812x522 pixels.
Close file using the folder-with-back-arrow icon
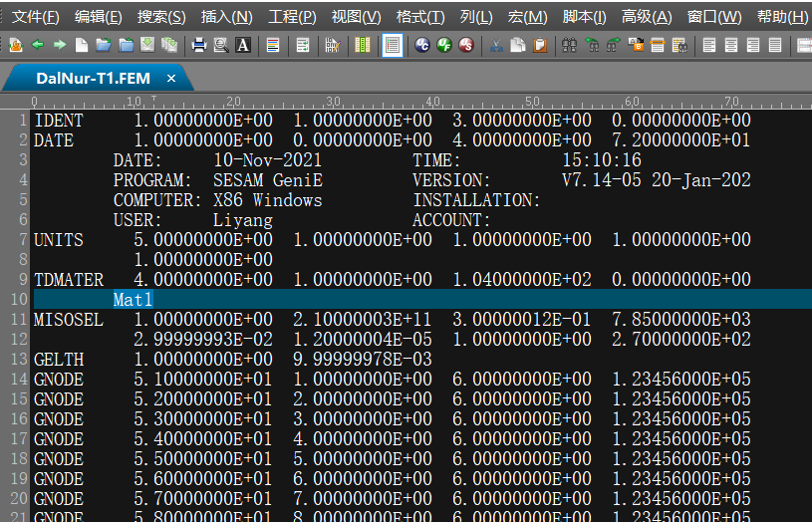[x=126, y=45]
